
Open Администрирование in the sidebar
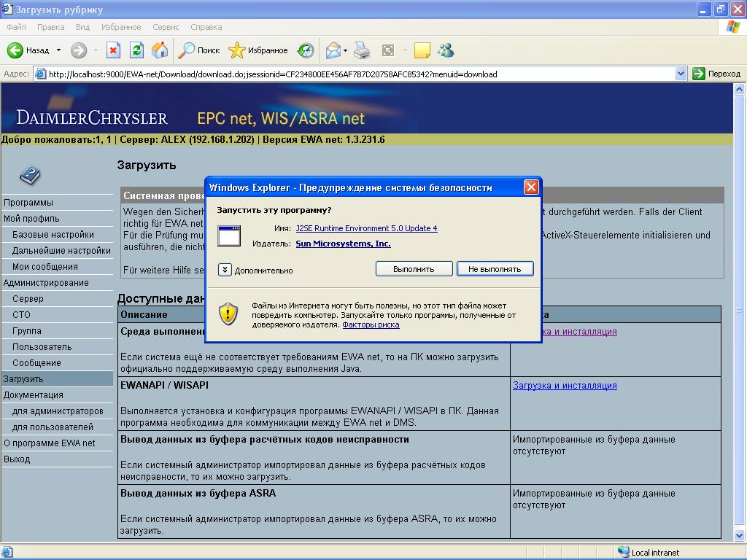[x=46, y=282]
